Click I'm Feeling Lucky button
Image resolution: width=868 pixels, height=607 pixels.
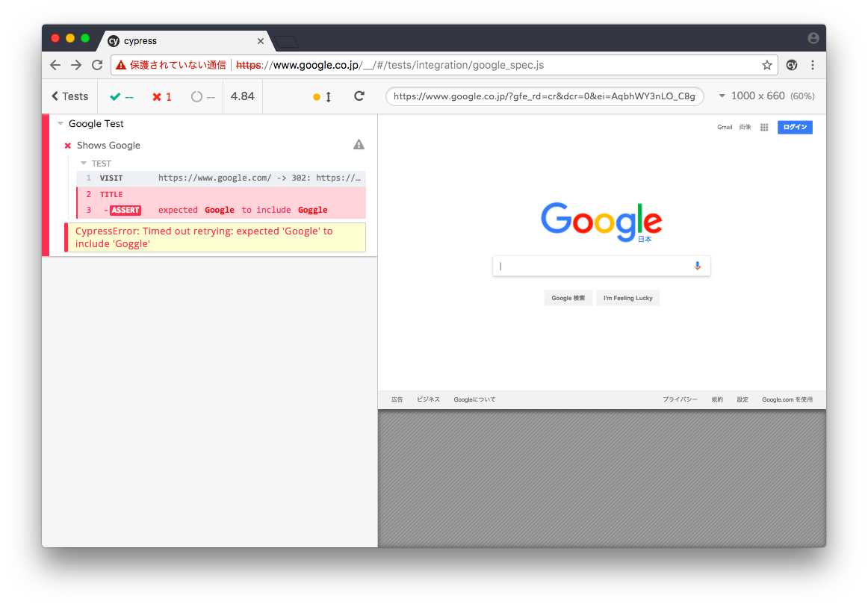tap(627, 298)
